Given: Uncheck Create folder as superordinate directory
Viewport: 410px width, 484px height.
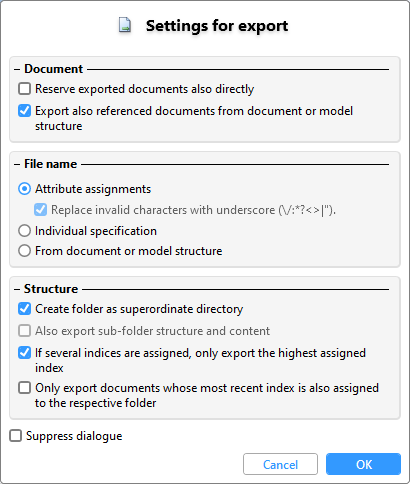Looking at the screenshot, I should pos(24,309).
